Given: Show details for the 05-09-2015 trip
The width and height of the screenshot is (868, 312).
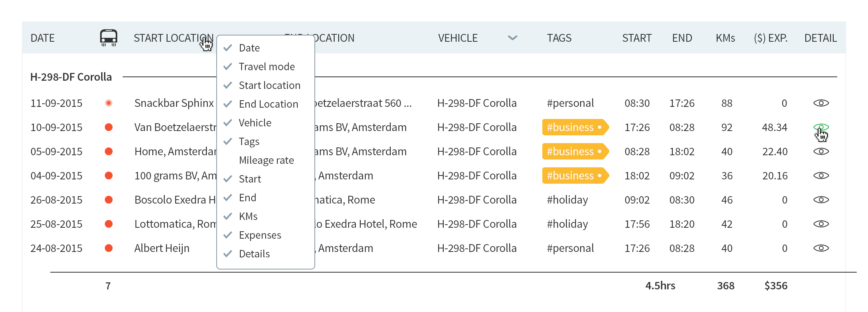Looking at the screenshot, I should pyautogui.click(x=821, y=151).
